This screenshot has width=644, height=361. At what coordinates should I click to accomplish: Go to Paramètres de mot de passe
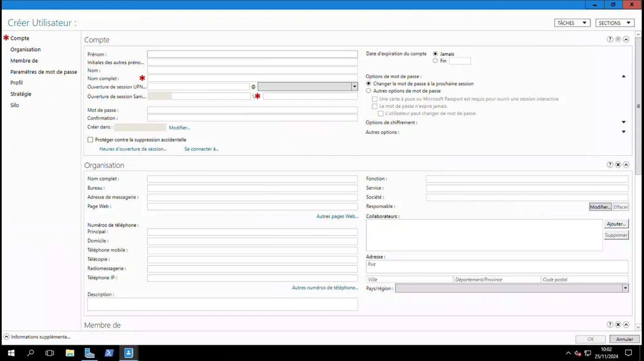[44, 72]
